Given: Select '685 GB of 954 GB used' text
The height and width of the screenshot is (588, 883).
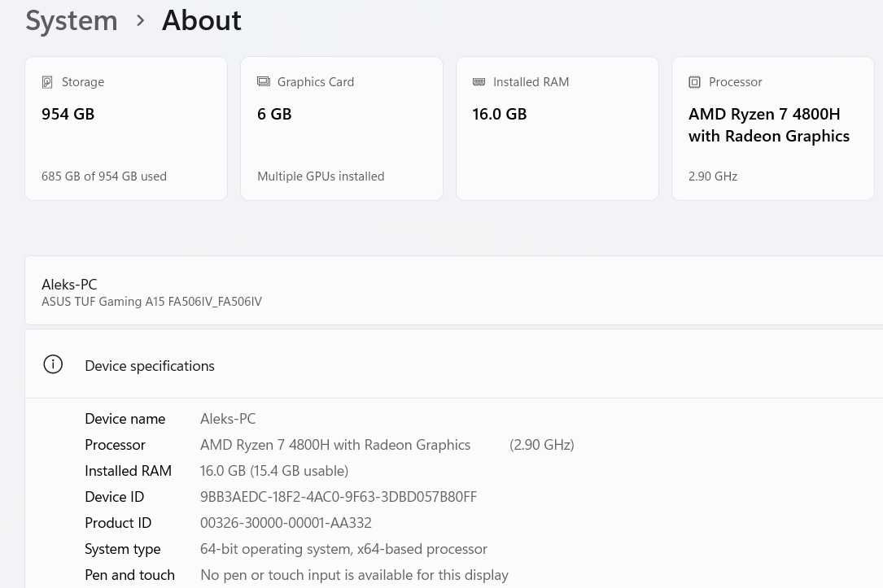Looking at the screenshot, I should tap(104, 176).
